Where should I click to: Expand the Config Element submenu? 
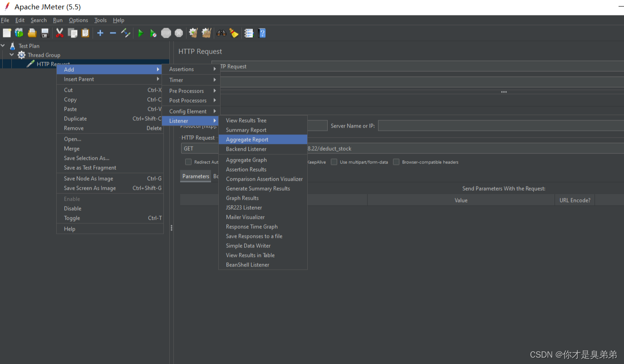point(191,111)
